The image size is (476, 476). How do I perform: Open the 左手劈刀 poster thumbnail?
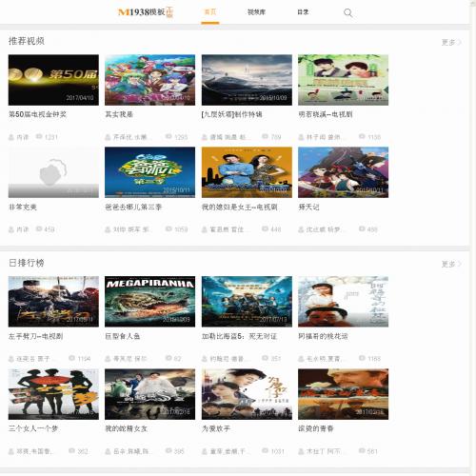click(x=53, y=302)
